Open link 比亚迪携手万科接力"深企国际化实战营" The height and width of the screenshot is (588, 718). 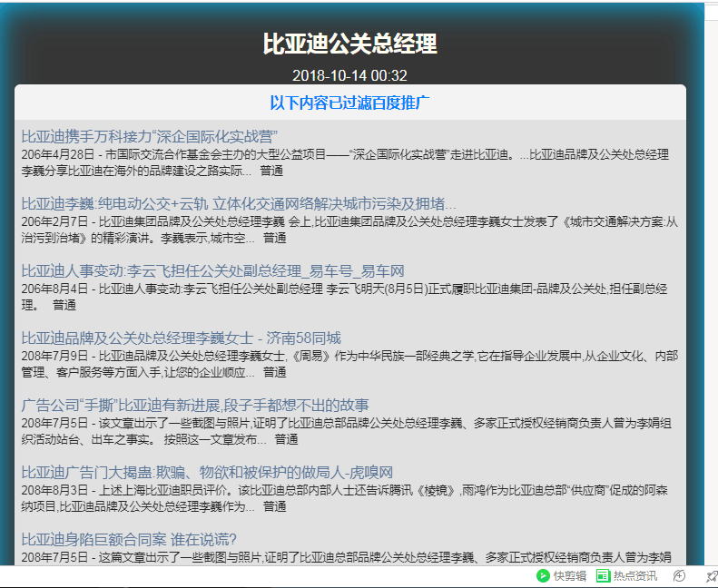coord(149,136)
